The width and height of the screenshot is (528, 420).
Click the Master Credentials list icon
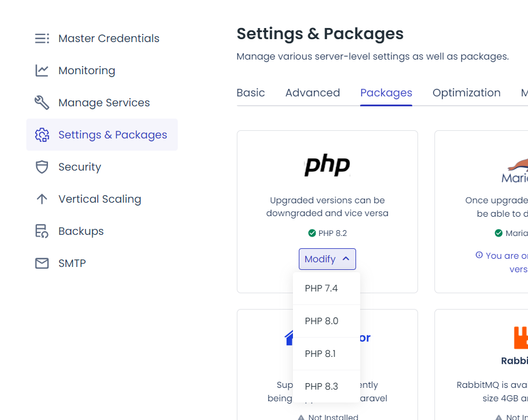(x=42, y=39)
